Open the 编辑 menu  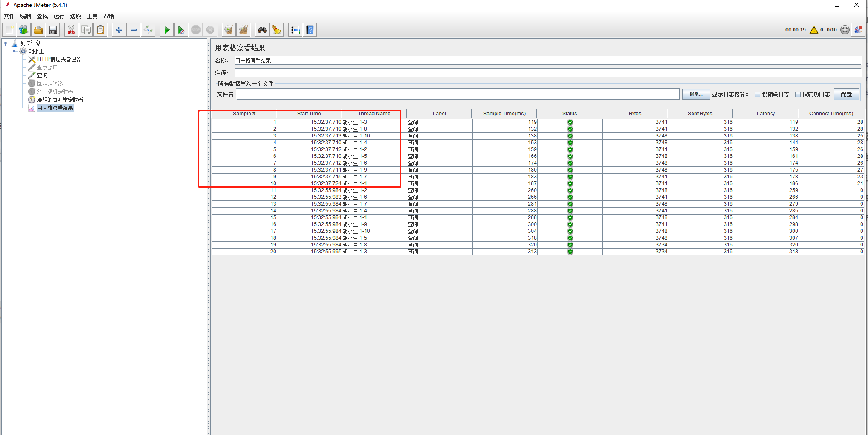(26, 16)
